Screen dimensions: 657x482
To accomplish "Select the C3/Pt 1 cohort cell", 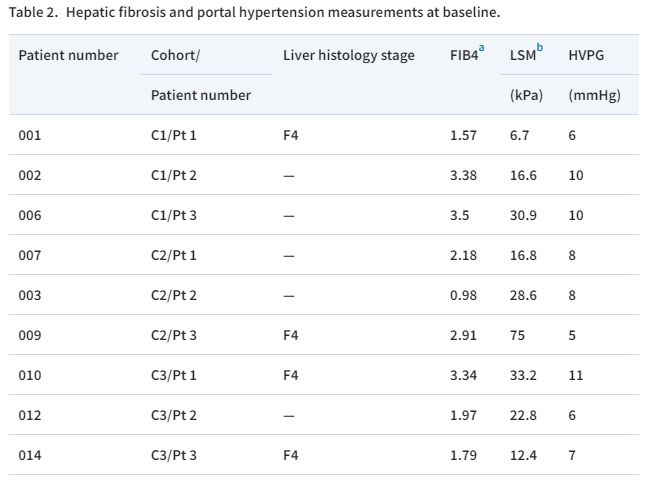I will (x=174, y=375).
